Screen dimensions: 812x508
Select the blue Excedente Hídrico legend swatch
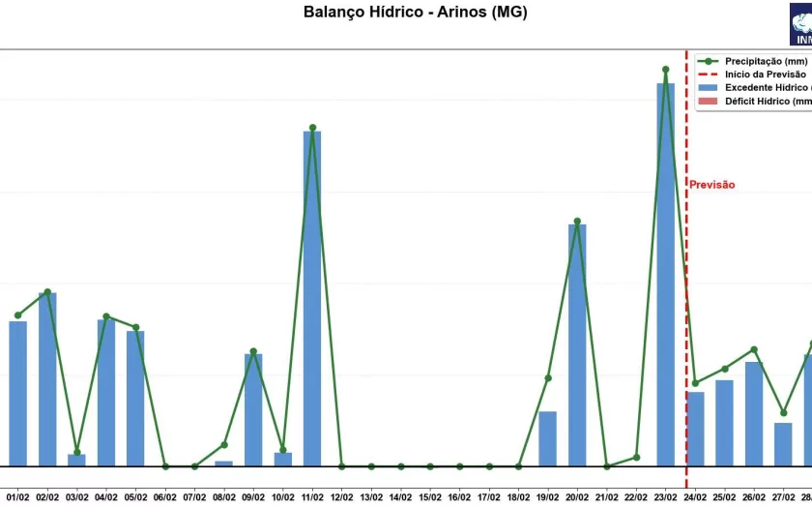pyautogui.click(x=710, y=88)
